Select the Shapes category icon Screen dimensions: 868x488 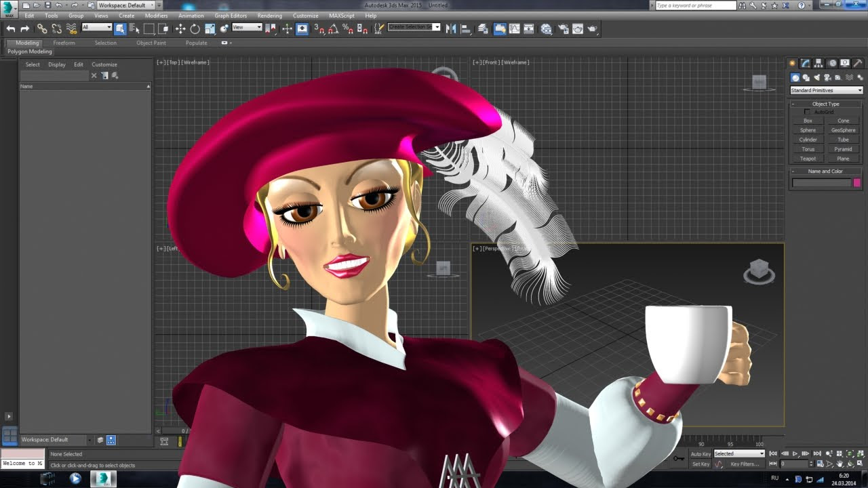806,78
